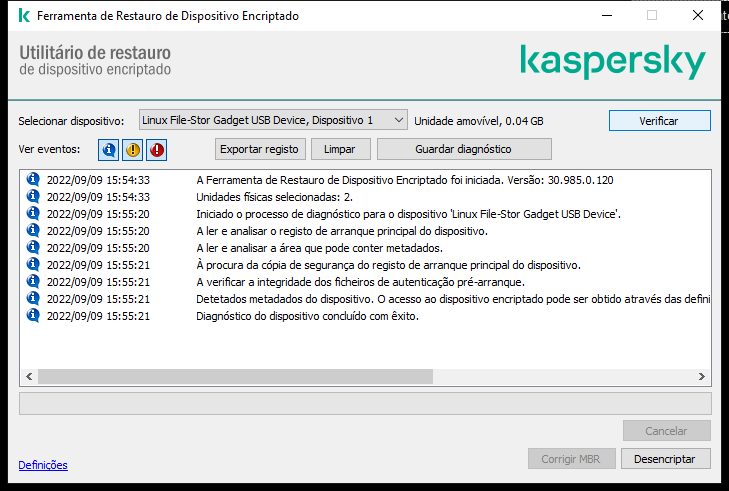729x491 pixels.
Task: Click info icon of 'Unidades físicas selecionadas' row
Action: (33, 196)
